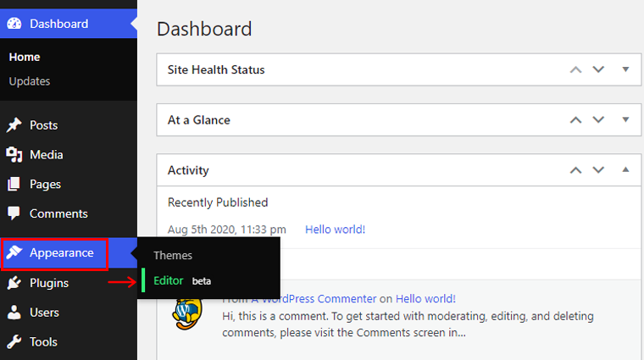Click the Users person icon
This screenshot has height=360, width=644.
(x=14, y=313)
